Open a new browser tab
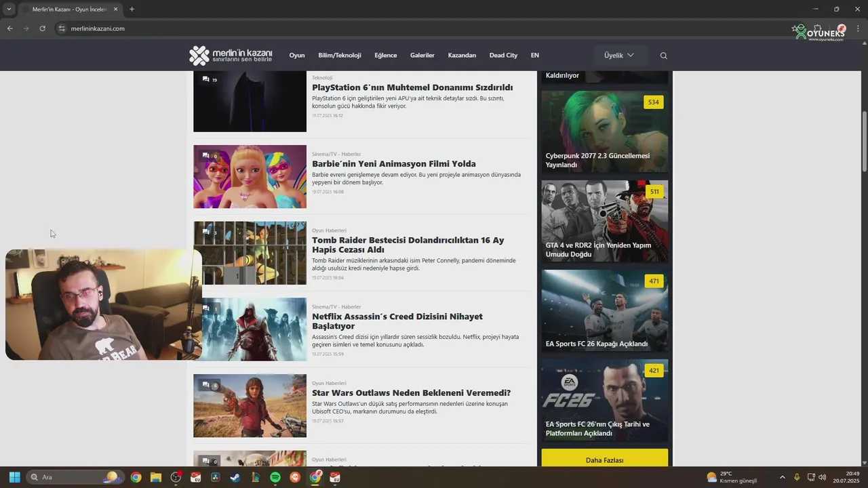Screen dimensions: 868x488 132,9
